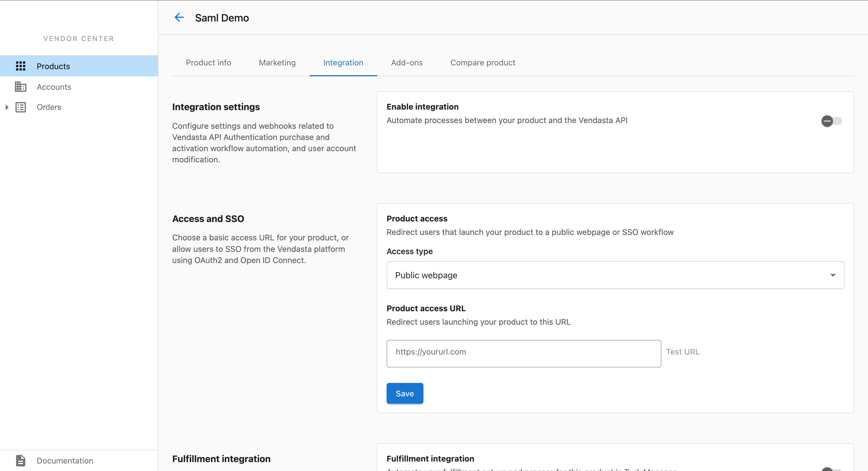Click the Enable integration label
The width and height of the screenshot is (868, 471).
pos(423,106)
